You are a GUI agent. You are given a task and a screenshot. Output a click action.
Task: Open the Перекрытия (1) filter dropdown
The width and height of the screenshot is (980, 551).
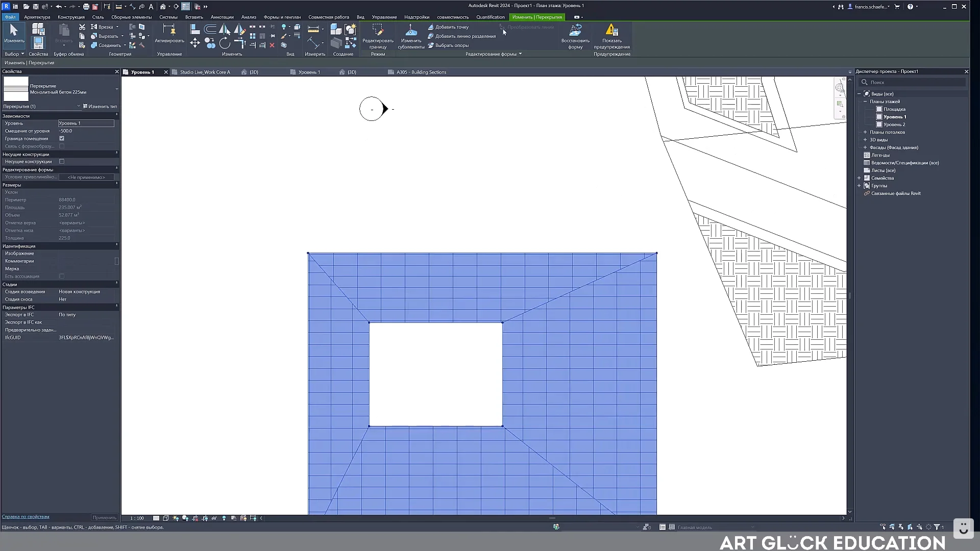(41, 106)
